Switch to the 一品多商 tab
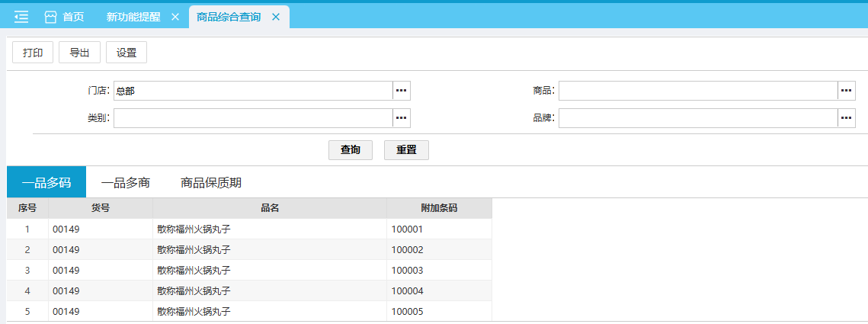 click(126, 183)
